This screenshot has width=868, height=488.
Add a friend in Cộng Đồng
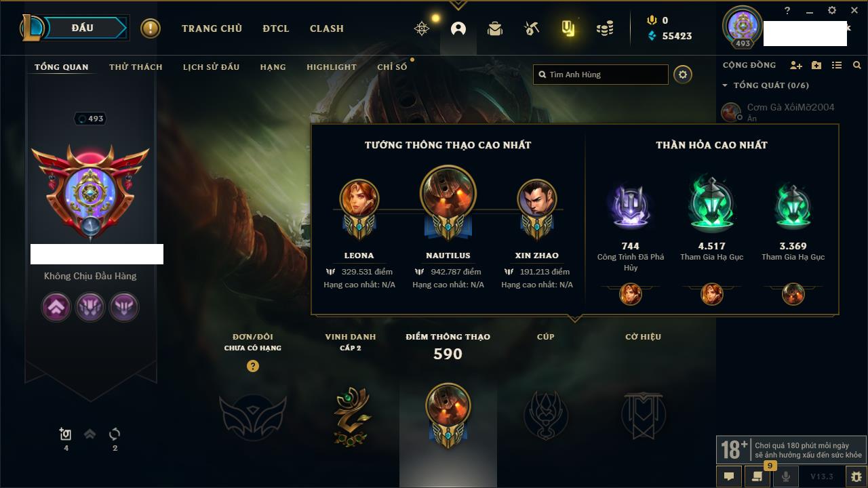coord(796,65)
